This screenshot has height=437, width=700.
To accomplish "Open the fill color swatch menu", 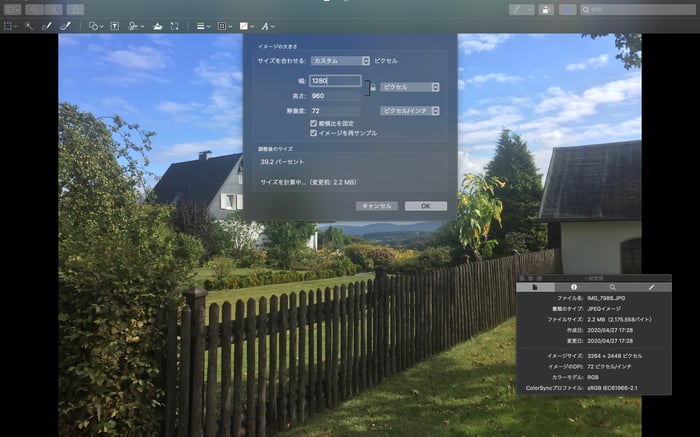I will (x=246, y=26).
